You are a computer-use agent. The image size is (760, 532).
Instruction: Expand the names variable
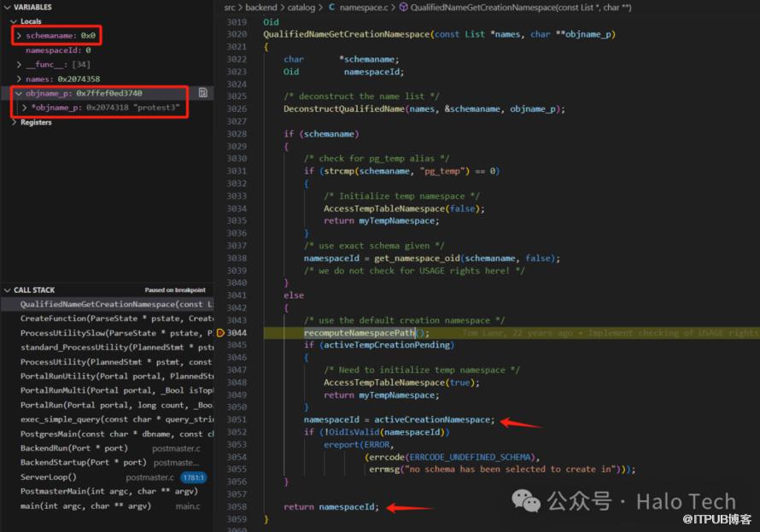coord(20,79)
